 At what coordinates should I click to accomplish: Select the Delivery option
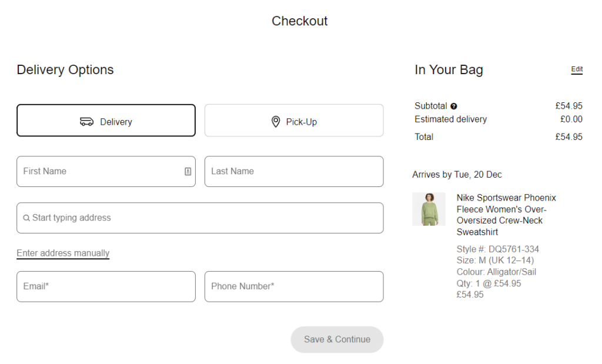click(x=106, y=121)
